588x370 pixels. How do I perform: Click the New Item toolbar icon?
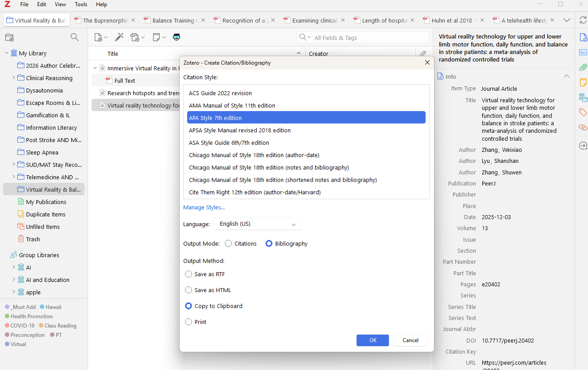tap(100, 37)
